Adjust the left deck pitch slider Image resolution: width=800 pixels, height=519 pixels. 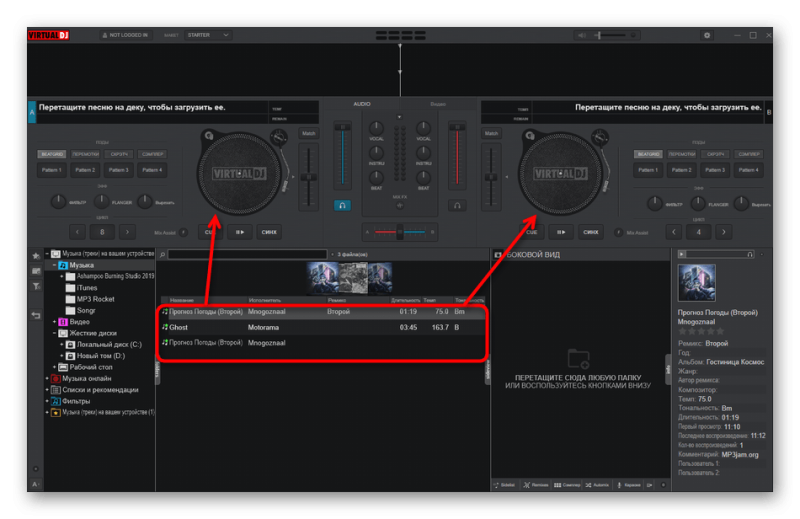308,177
